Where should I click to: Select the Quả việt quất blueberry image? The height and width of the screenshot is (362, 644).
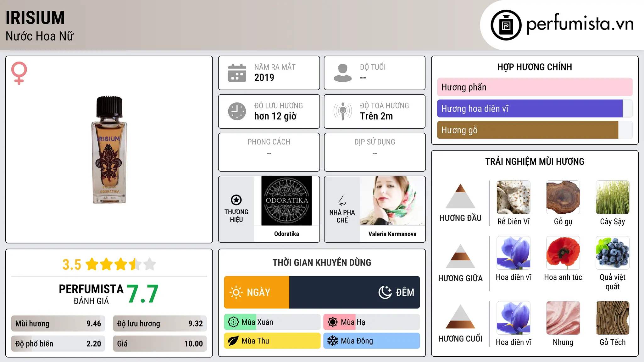click(x=613, y=253)
